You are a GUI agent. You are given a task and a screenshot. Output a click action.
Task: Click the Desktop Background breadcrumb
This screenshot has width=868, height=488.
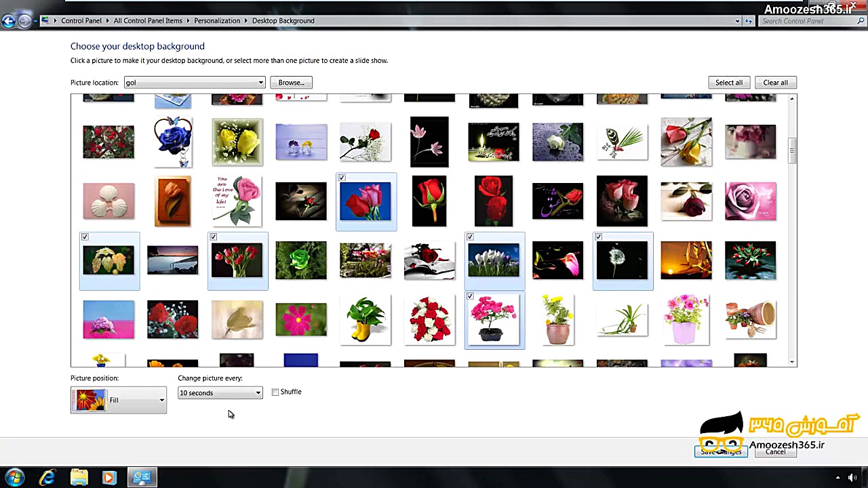pyautogui.click(x=283, y=21)
